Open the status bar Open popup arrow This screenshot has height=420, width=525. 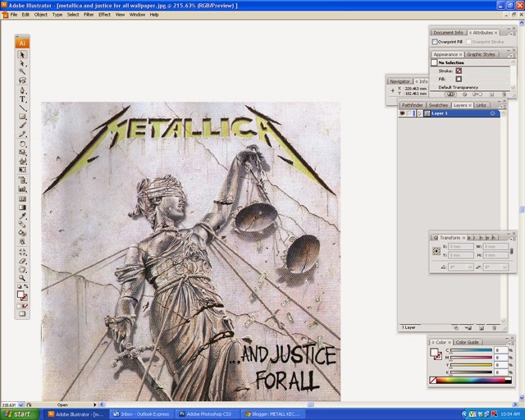coord(95,405)
